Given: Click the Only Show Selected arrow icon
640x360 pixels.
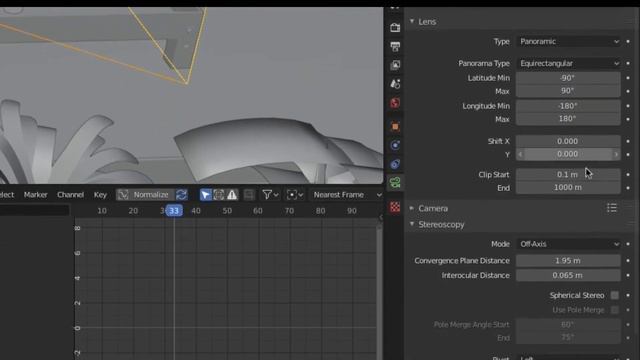Looking at the screenshot, I should (x=205, y=195).
